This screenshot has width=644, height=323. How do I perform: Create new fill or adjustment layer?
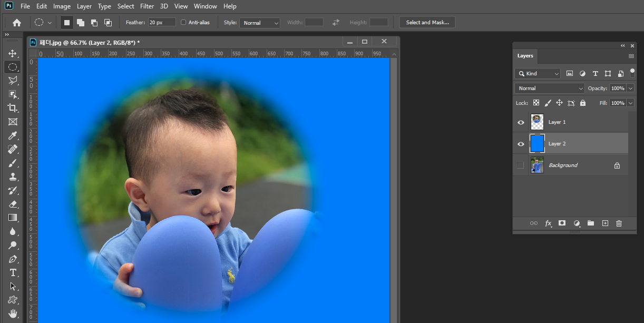pos(577,223)
